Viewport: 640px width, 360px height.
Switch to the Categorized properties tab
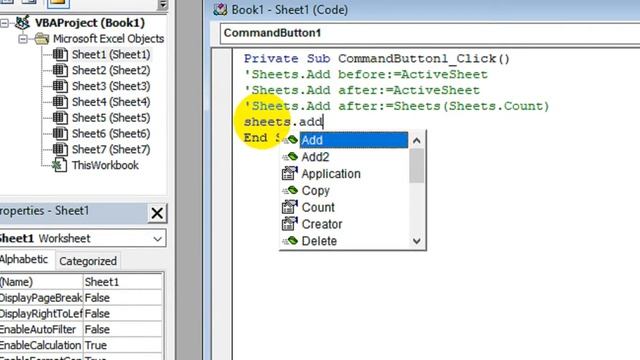pos(88,261)
